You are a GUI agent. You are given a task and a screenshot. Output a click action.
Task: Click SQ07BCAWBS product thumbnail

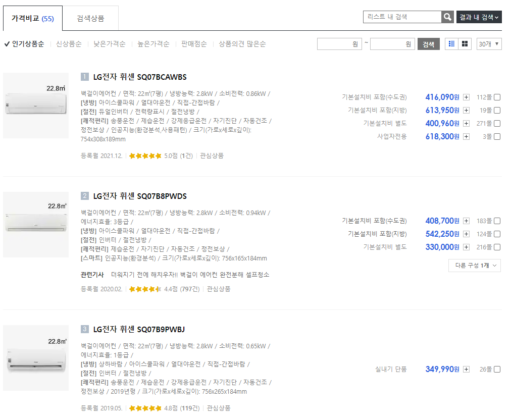(36, 105)
